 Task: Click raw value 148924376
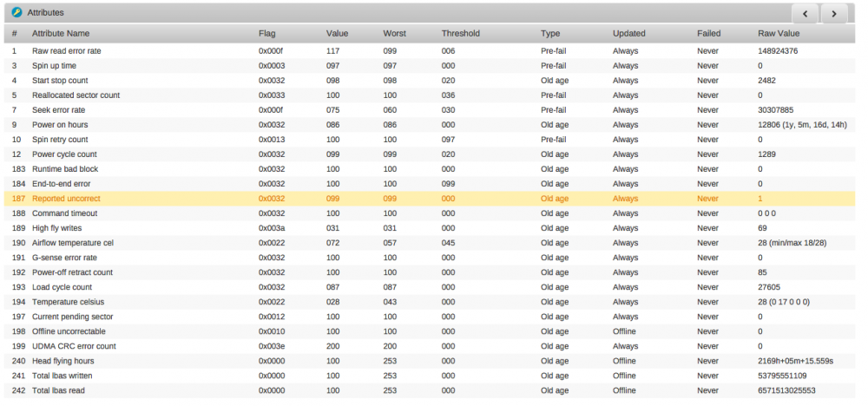pyautogui.click(x=778, y=51)
